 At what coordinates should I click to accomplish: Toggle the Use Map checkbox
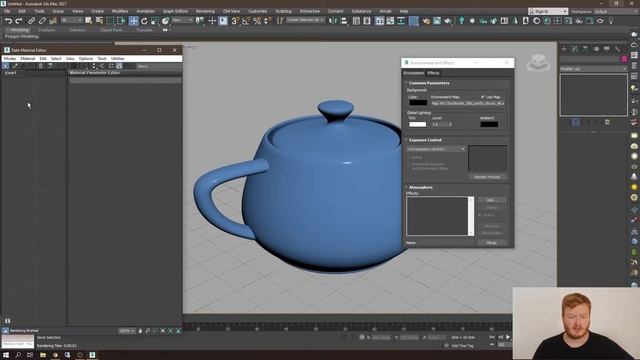pos(483,97)
